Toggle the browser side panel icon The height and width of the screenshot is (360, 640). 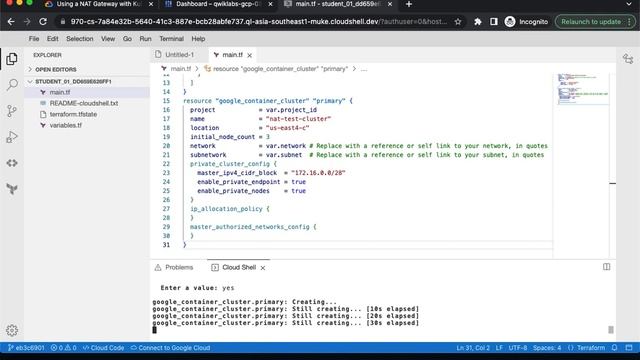493,22
